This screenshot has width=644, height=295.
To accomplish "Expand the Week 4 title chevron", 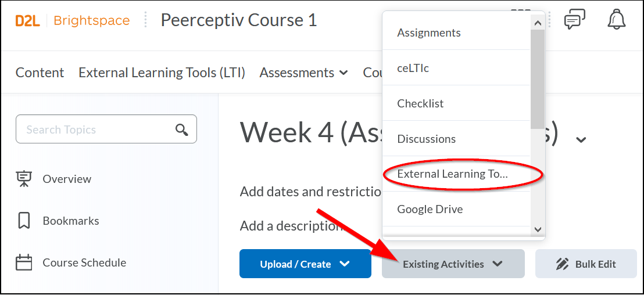I will [581, 139].
